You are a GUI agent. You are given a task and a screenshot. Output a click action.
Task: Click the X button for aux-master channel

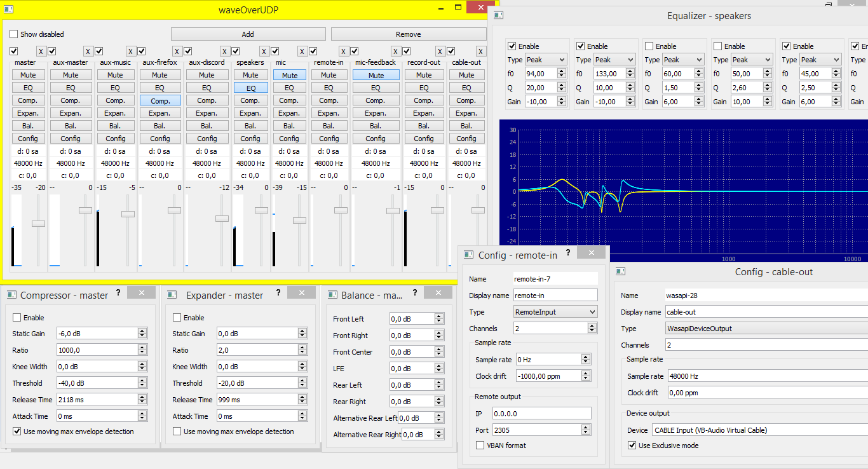(x=88, y=51)
